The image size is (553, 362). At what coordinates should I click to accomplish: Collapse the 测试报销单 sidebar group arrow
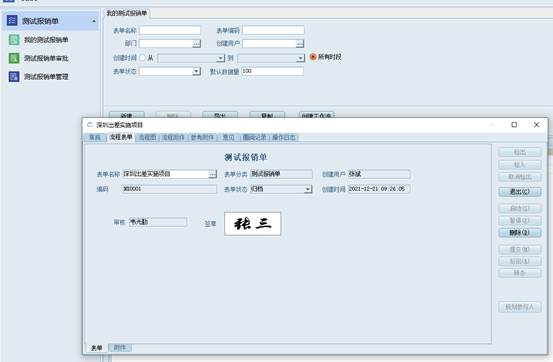[x=94, y=21]
